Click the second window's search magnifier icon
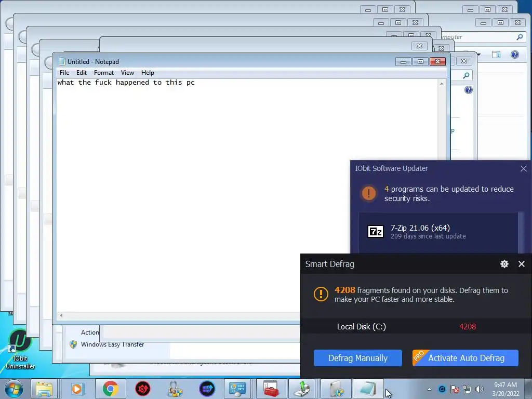 point(467,75)
